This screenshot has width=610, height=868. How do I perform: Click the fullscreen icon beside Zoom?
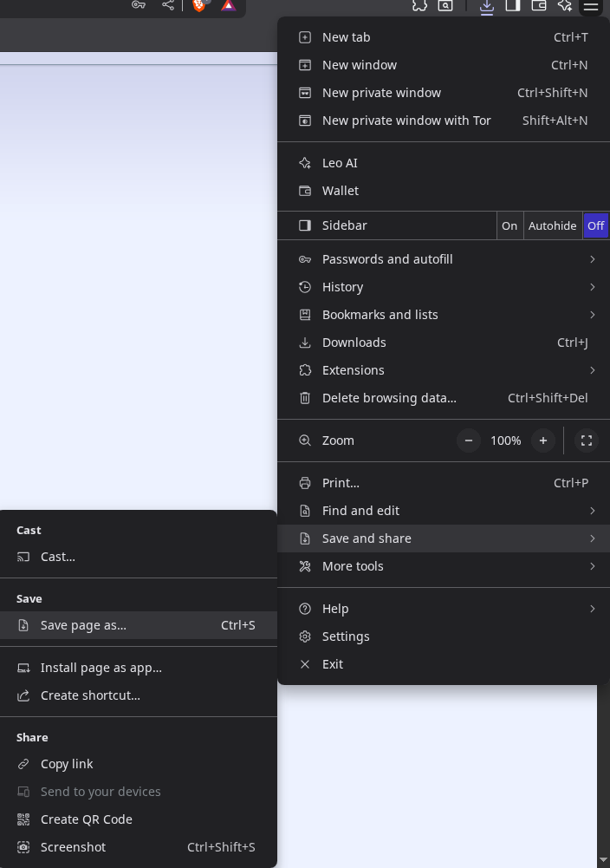(587, 441)
